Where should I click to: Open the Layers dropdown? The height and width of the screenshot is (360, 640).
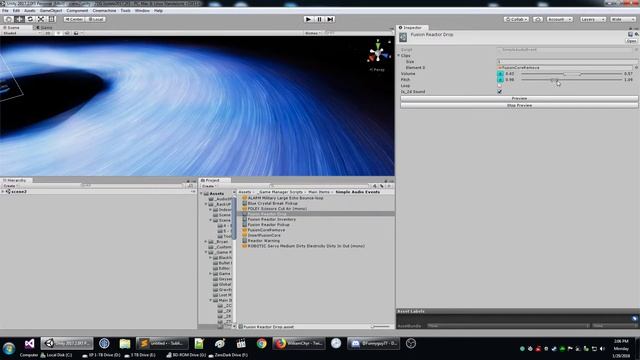(592, 19)
